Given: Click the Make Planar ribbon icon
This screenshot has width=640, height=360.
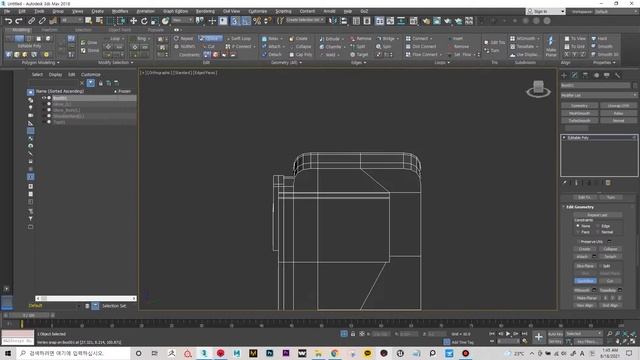Looking at the screenshot, I should [x=551, y=46].
